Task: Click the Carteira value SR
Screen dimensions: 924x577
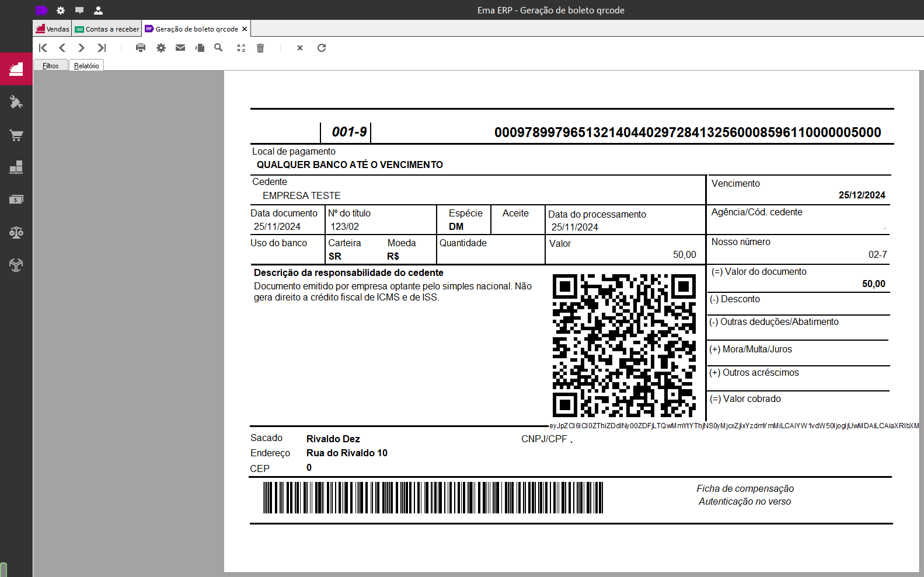Action: tap(334, 256)
